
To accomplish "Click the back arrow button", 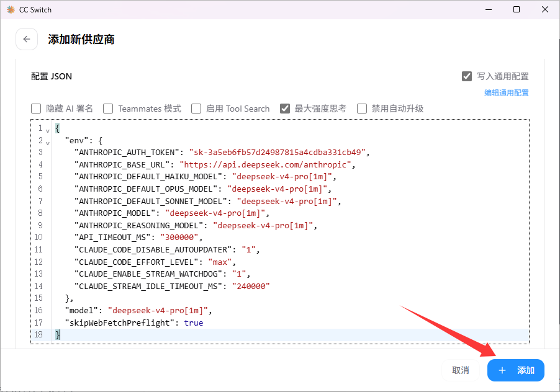I will pos(27,39).
